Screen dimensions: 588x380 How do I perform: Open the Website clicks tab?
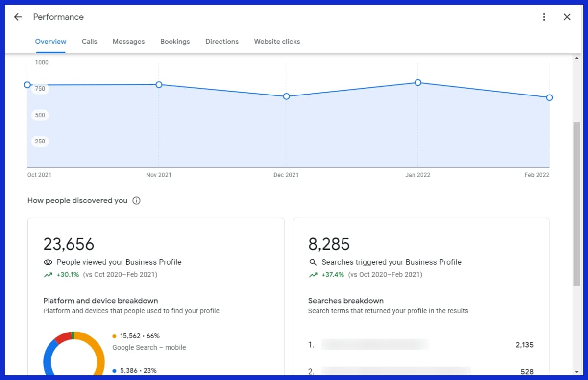(x=277, y=41)
